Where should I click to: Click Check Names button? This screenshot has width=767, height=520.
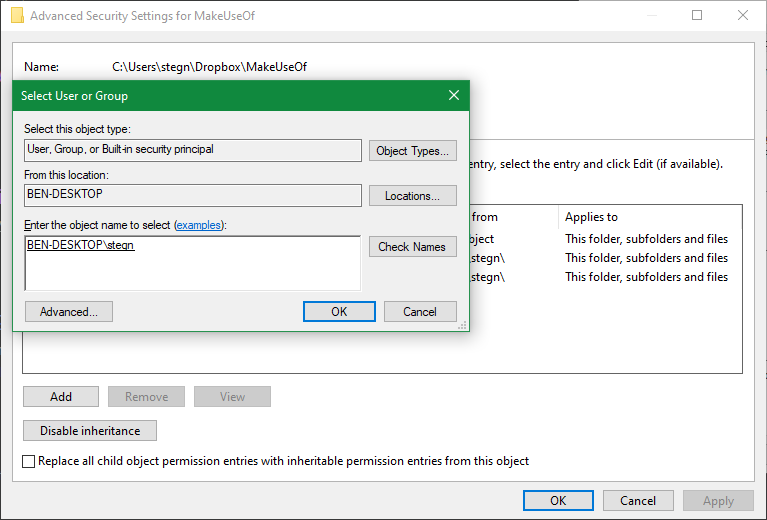(x=412, y=247)
